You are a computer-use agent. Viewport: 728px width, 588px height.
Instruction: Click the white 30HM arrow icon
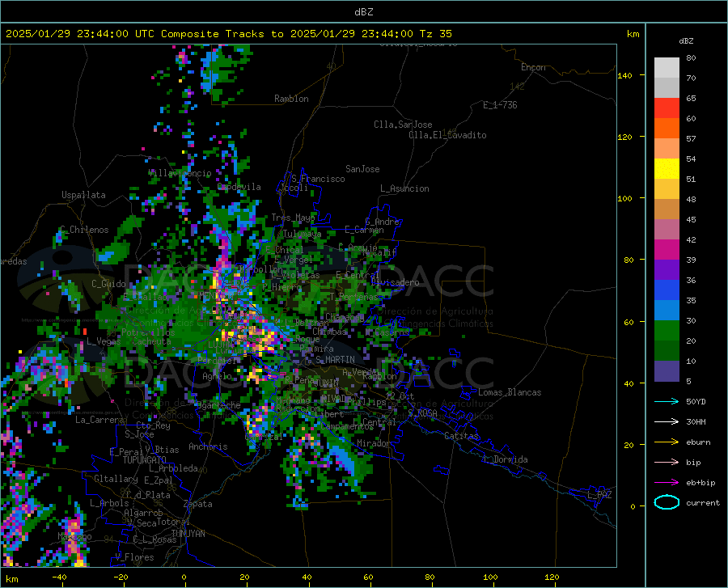pos(667,422)
